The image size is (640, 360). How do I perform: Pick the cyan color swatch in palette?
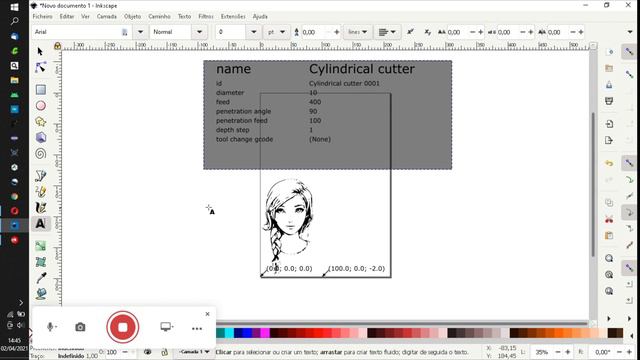click(229, 333)
